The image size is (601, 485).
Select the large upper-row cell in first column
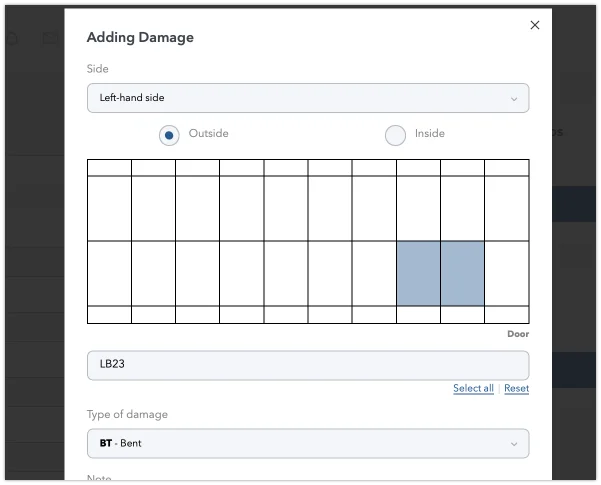[109, 208]
